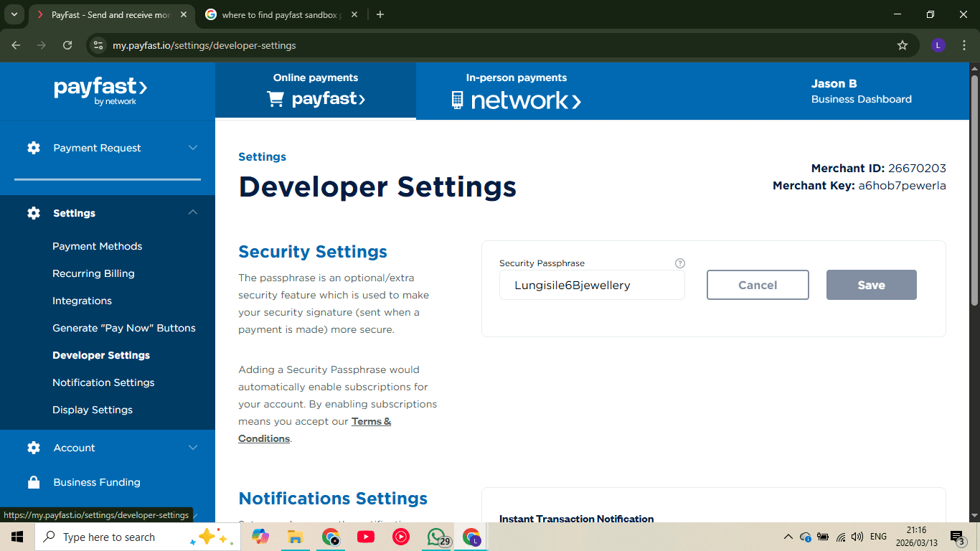Open a new browser tab
This screenshot has height=551, width=980.
[x=380, y=14]
